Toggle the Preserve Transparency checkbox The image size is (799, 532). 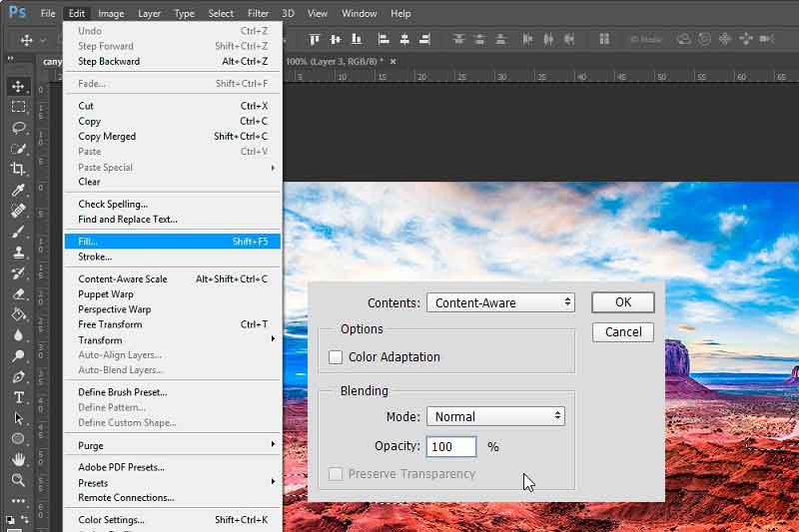coord(336,474)
